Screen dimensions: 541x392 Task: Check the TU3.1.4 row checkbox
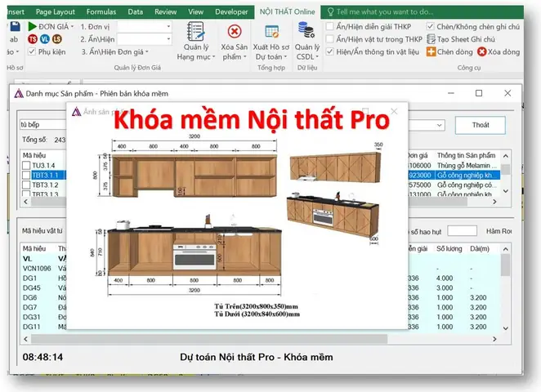click(x=26, y=166)
